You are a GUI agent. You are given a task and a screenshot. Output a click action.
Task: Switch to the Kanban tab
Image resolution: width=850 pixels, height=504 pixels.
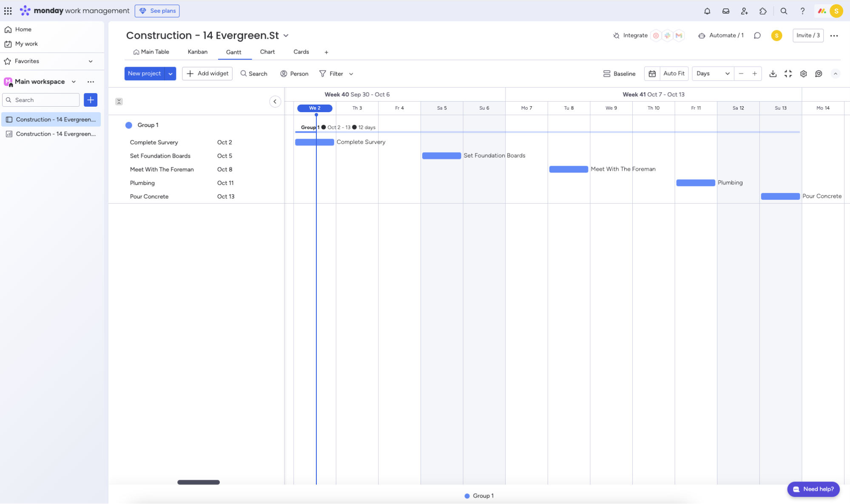(x=197, y=51)
